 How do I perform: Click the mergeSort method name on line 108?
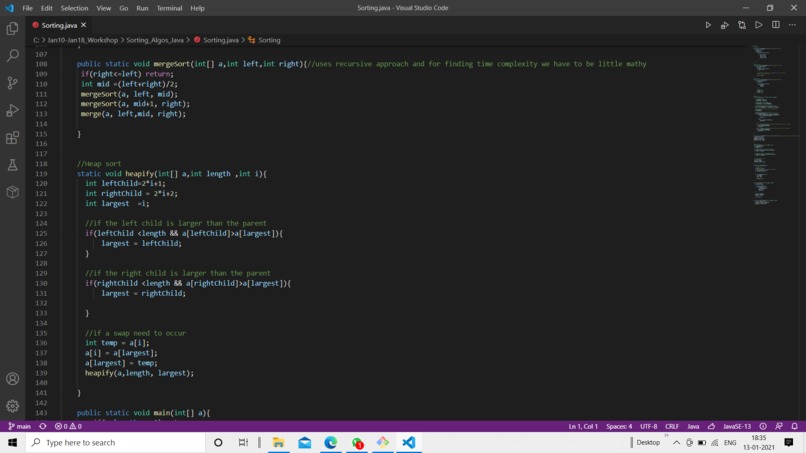click(172, 64)
